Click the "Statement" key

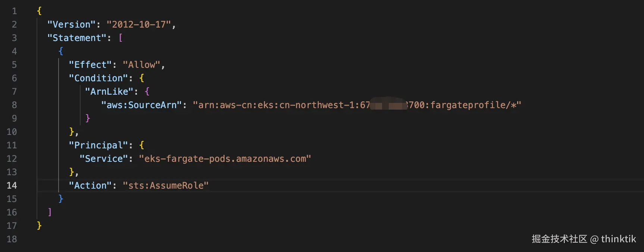[x=77, y=38]
